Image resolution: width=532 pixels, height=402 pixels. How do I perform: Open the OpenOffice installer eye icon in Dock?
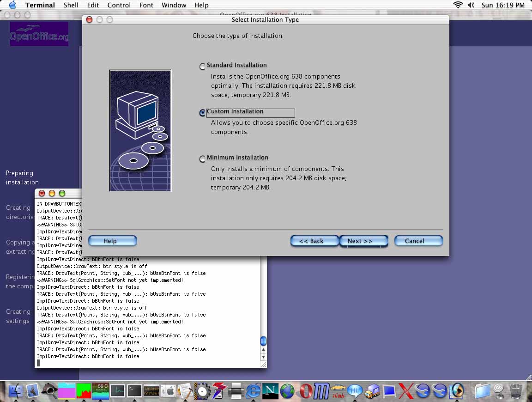(457, 391)
